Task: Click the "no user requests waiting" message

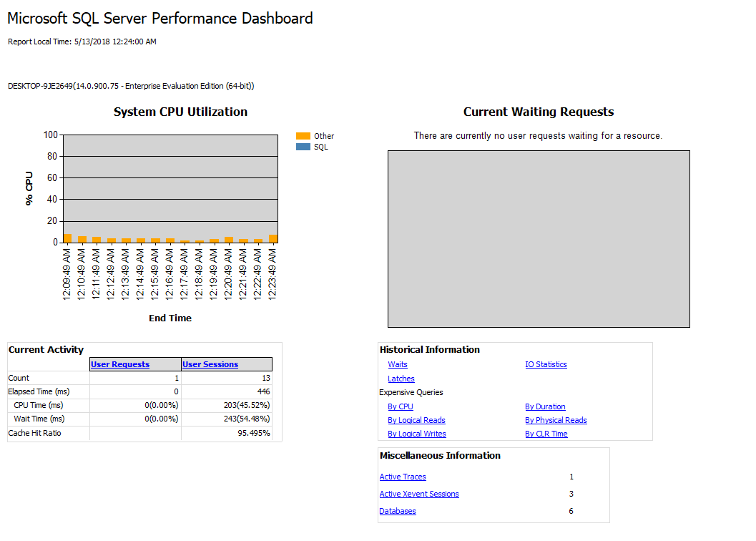Action: [538, 136]
